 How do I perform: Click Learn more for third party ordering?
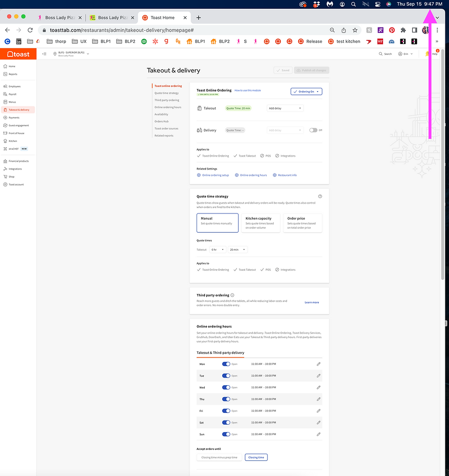click(312, 302)
